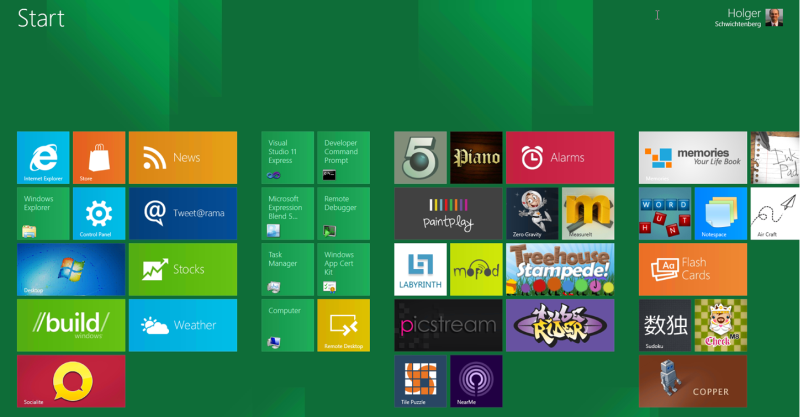Open the Zero Gravity game tile
The width and height of the screenshot is (800, 417).
pyautogui.click(x=532, y=213)
